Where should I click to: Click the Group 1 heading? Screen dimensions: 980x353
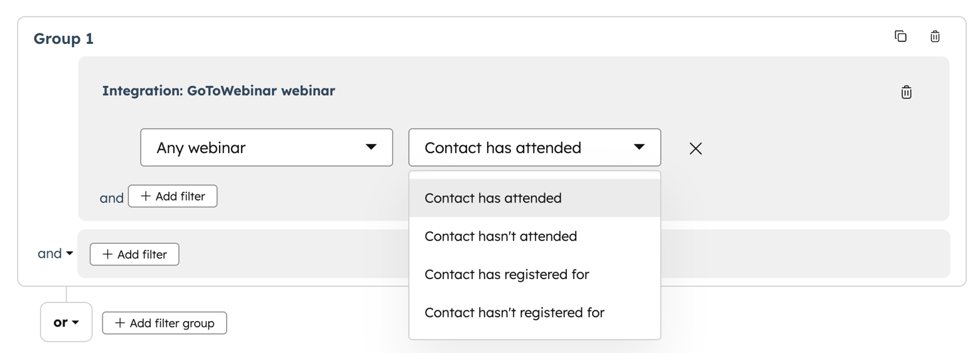pyautogui.click(x=64, y=39)
